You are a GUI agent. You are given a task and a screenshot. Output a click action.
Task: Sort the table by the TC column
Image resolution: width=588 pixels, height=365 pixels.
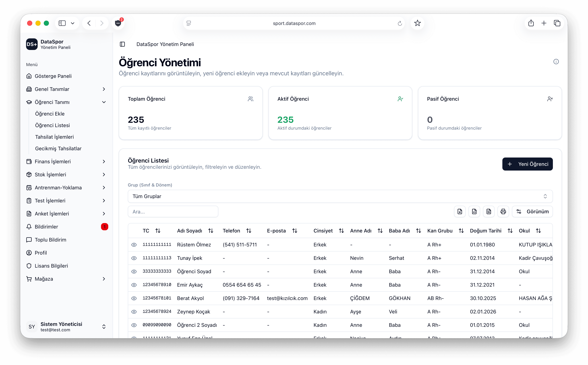click(x=158, y=231)
